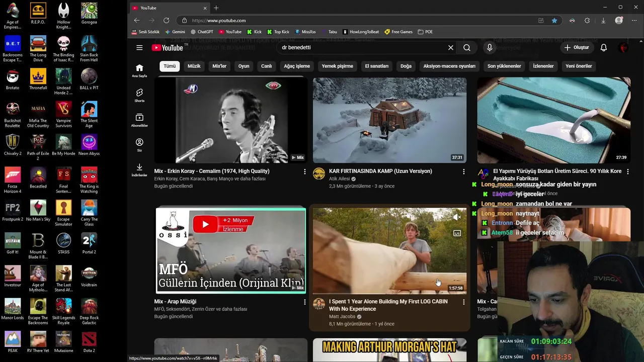644x362 pixels.
Task: Select the Mix'ler filter chip
Action: [x=219, y=66]
